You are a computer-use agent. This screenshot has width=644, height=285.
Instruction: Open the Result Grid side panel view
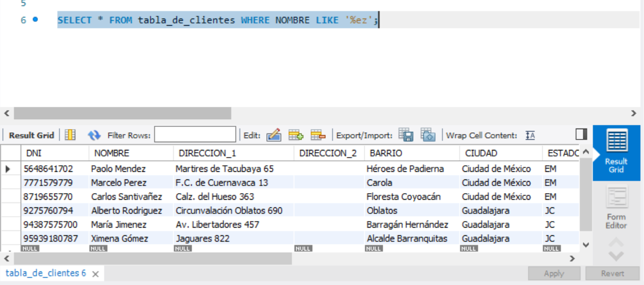(x=616, y=151)
